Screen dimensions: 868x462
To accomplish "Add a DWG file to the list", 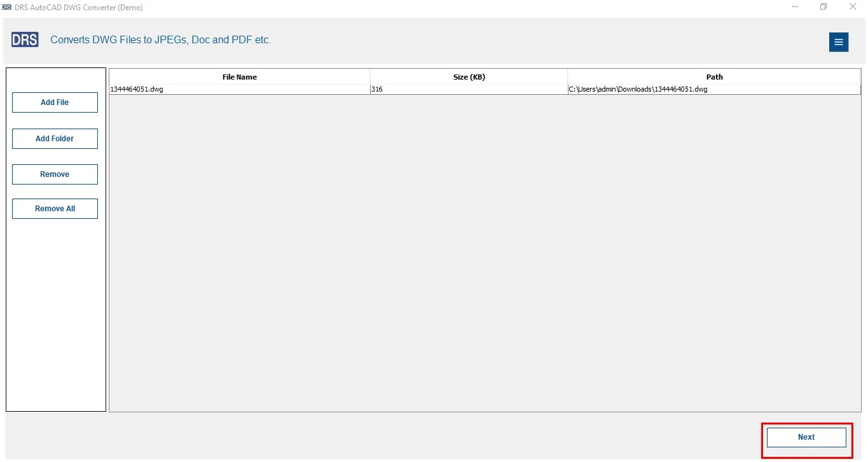I will pos(54,102).
